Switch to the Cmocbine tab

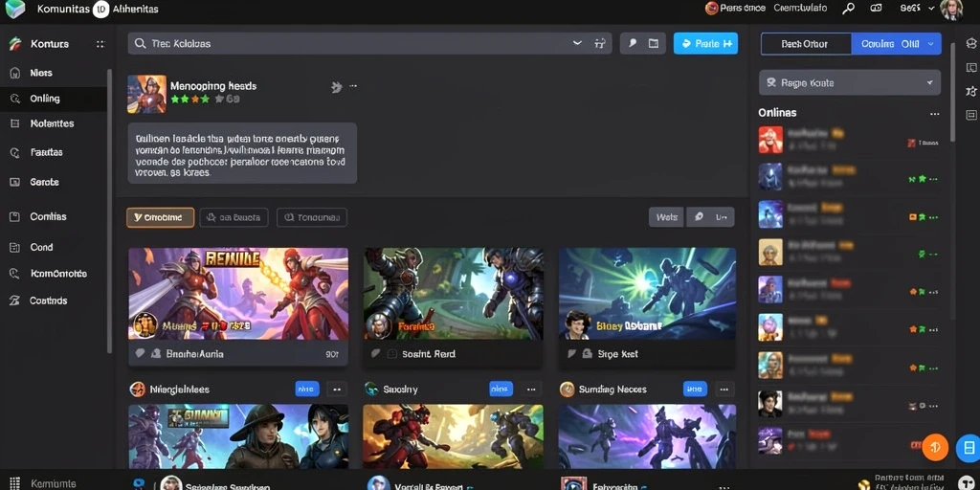coord(160,217)
